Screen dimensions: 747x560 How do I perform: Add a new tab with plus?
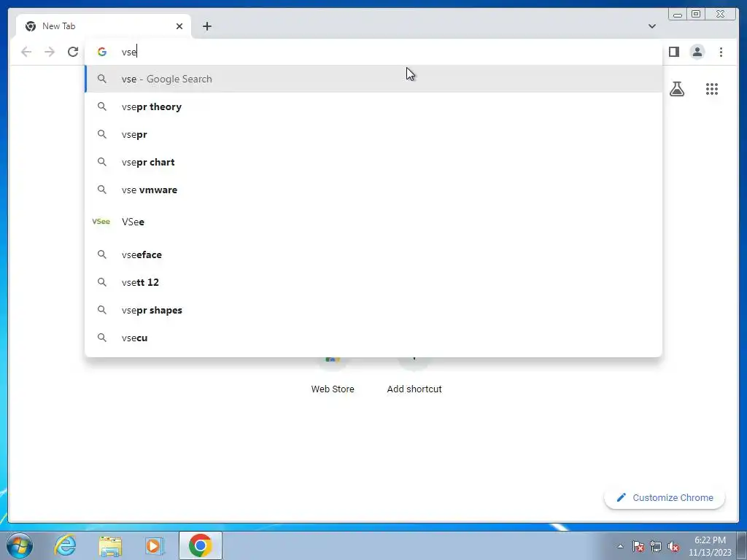point(206,26)
